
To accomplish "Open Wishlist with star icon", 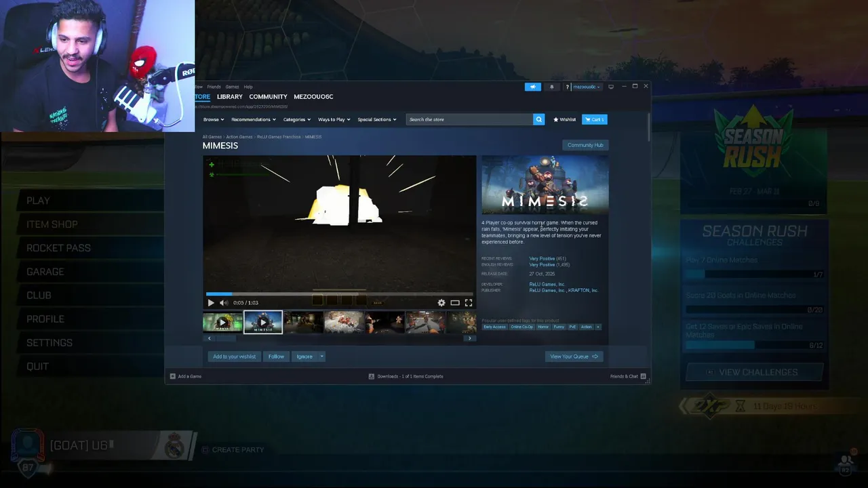I will 564,119.
